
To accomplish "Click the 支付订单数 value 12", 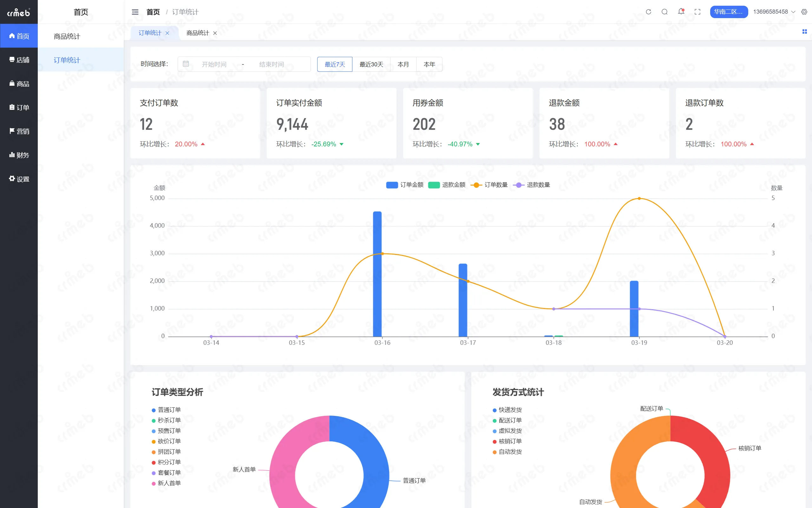I will point(146,124).
